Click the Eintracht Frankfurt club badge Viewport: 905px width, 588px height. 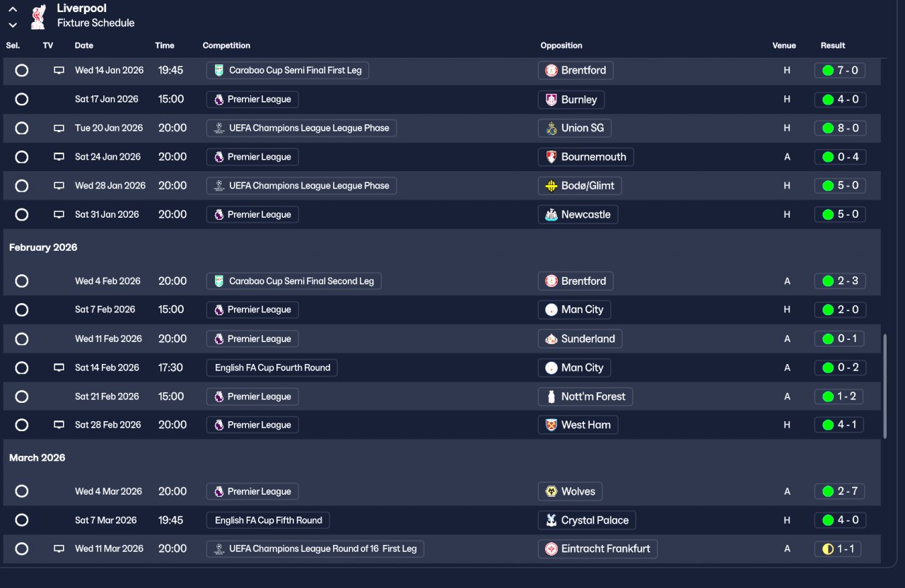tap(551, 549)
